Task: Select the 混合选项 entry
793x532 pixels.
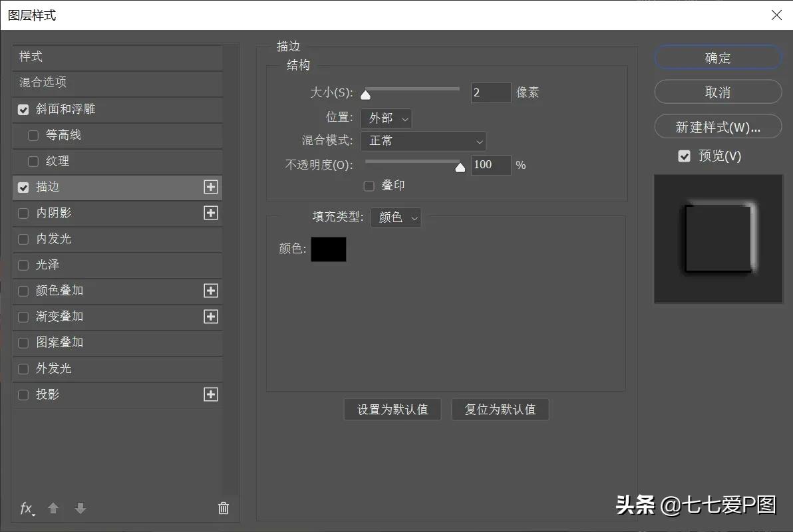Action: (117, 83)
